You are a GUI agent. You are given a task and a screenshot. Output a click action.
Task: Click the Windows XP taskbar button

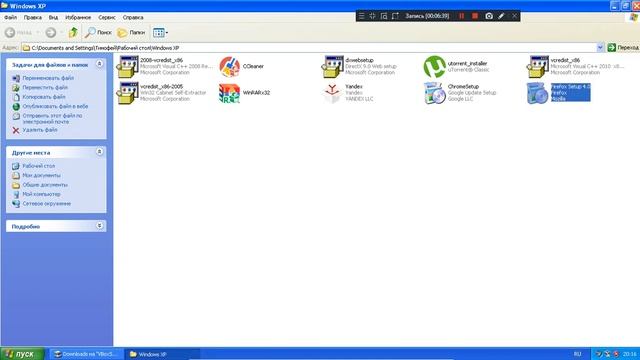[162, 354]
